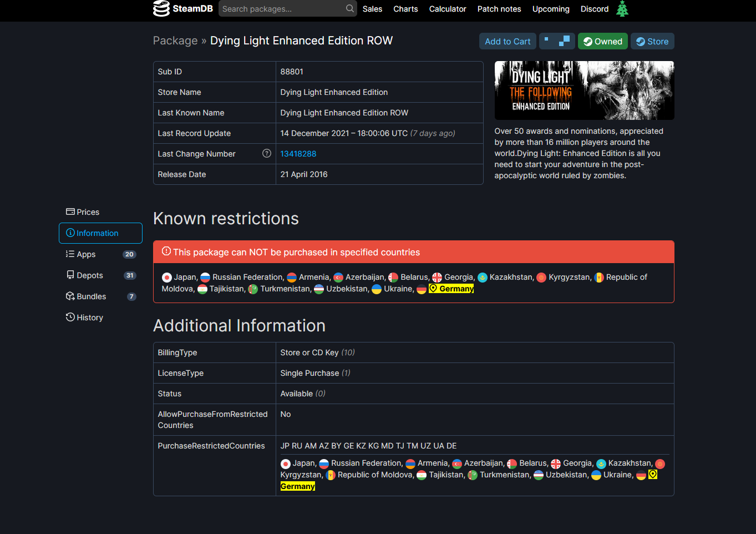Open the Upcoming page link
The width and height of the screenshot is (756, 534).
point(551,9)
